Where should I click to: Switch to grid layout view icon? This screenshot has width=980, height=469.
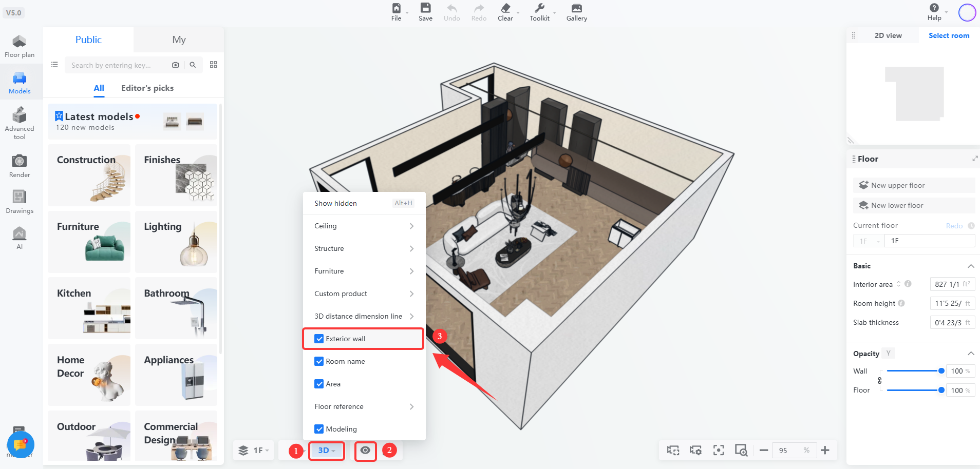[x=214, y=65]
